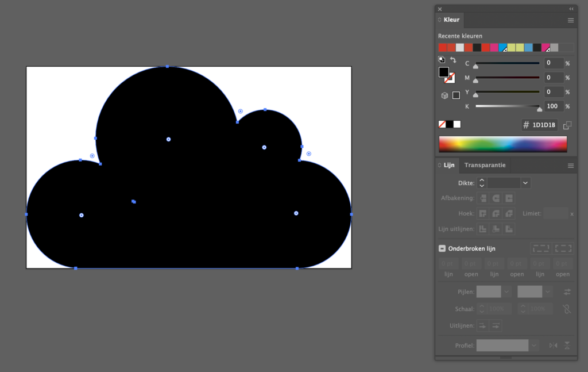This screenshot has width=588, height=372.
Task: Swap fill and stroke colors arrow icon
Action: (453, 60)
